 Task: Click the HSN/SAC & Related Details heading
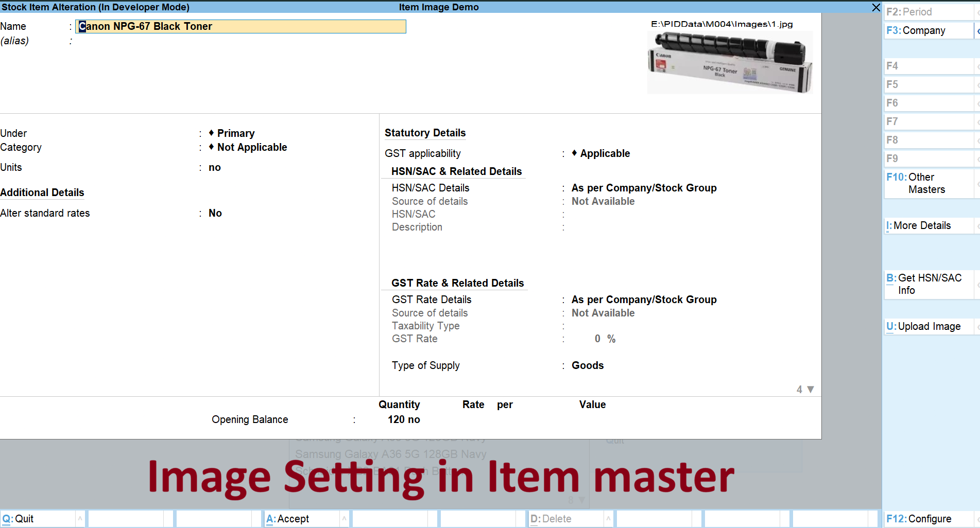[x=457, y=171]
